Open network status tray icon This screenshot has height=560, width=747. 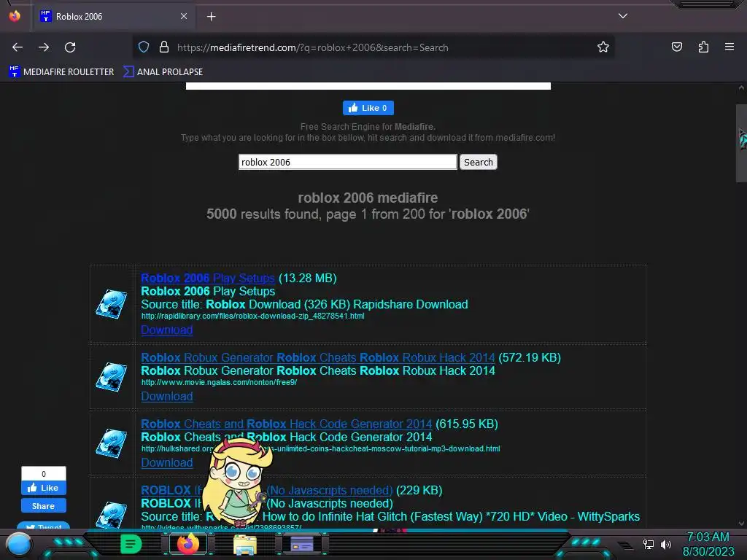coord(649,544)
